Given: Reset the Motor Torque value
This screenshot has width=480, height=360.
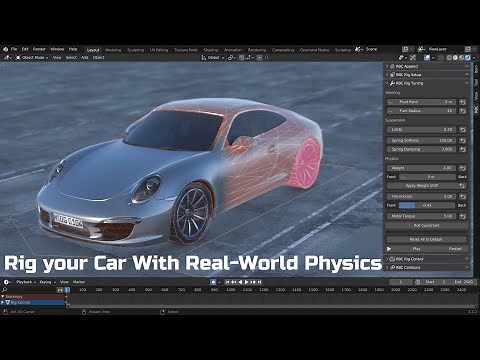Looking at the screenshot, I should click(463, 216).
